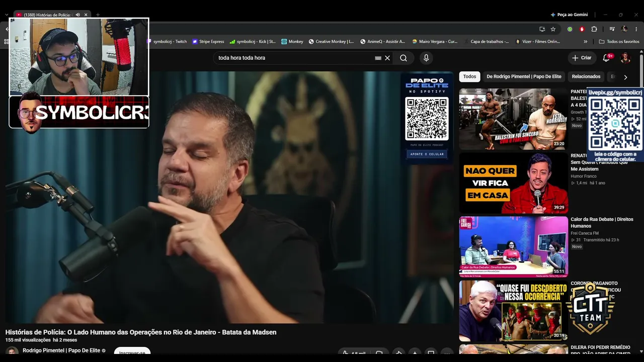Click the livepix.gg/symbolicrj QR code overlay

[615, 125]
